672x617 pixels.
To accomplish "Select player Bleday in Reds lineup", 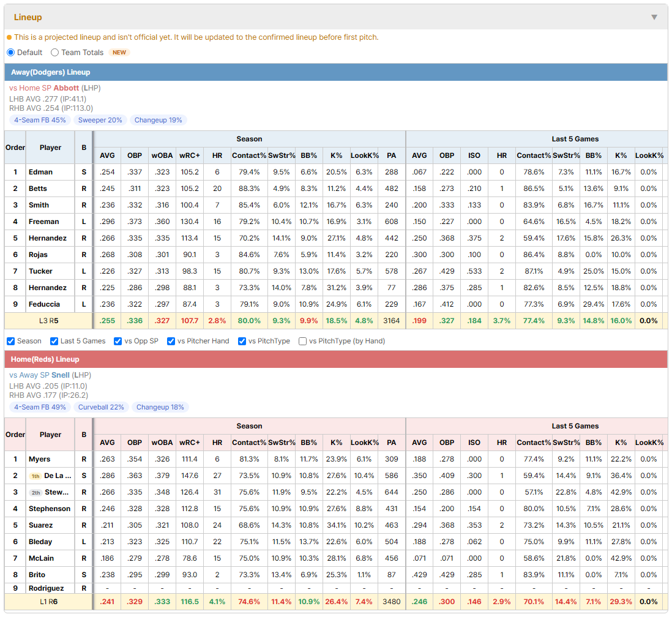I will point(40,542).
